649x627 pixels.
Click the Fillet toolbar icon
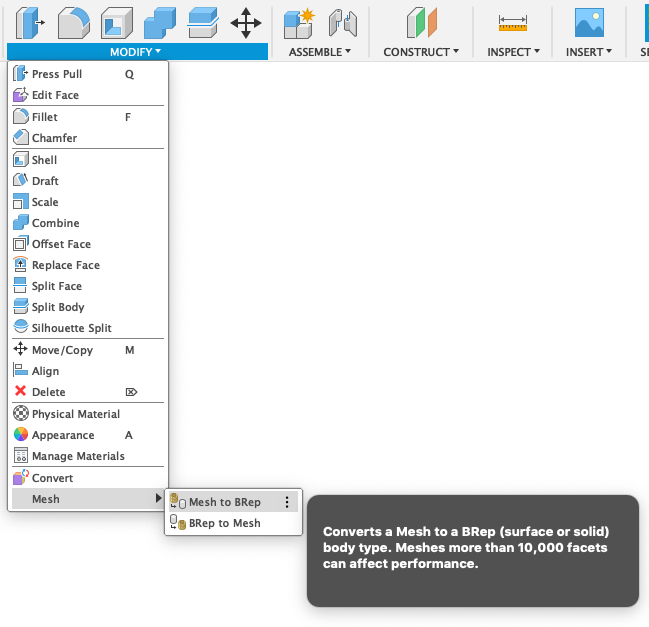[x=74, y=23]
